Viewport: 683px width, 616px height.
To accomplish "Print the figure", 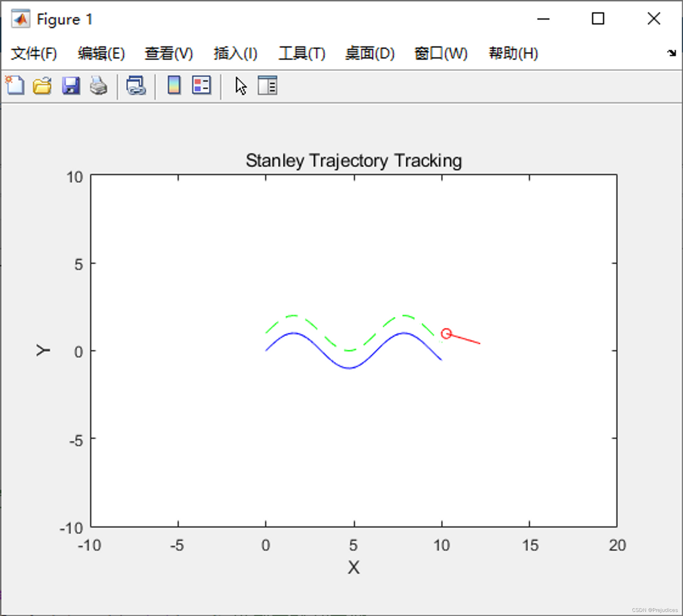I will (x=98, y=86).
